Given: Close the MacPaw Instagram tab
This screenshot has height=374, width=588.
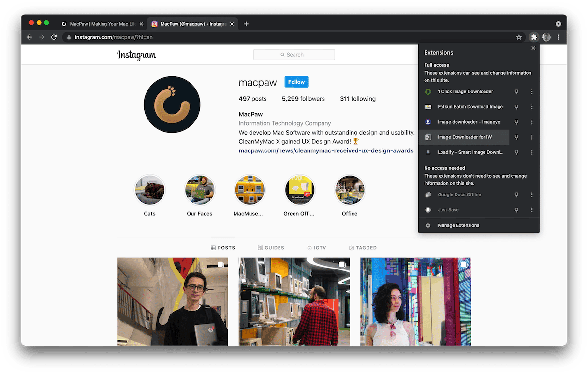Looking at the screenshot, I should 232,24.
